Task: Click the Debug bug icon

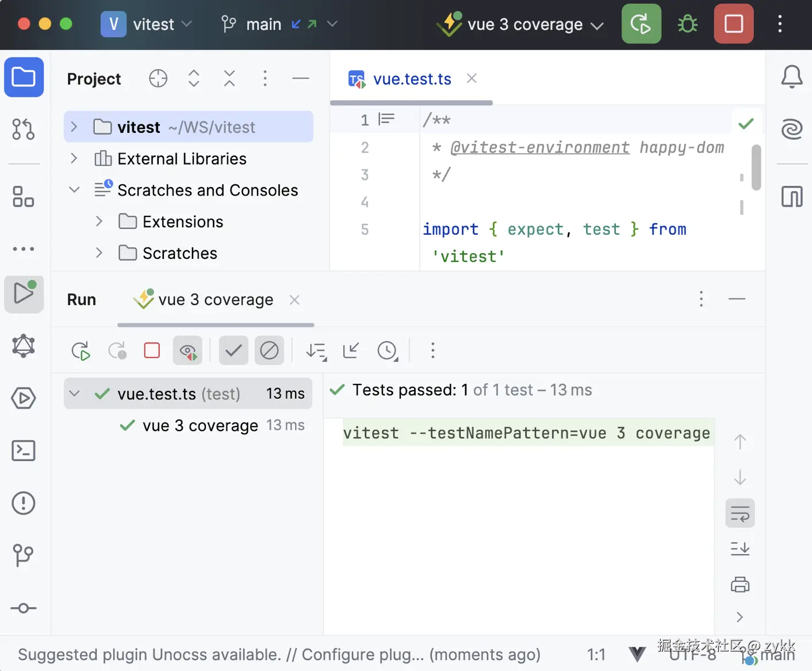Action: pyautogui.click(x=687, y=24)
